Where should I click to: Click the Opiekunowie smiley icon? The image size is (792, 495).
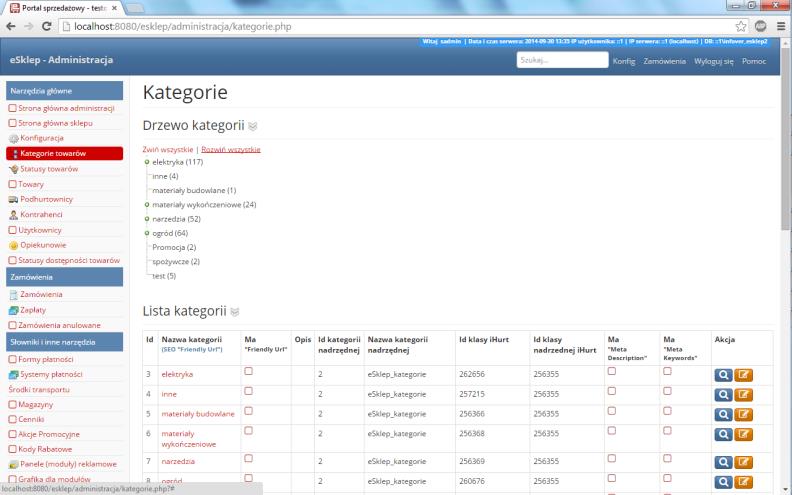point(14,245)
